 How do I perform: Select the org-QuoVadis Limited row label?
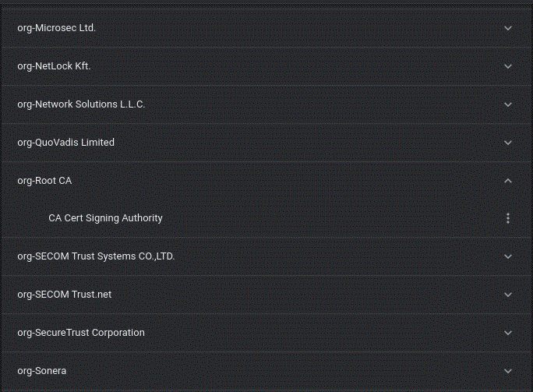65,143
